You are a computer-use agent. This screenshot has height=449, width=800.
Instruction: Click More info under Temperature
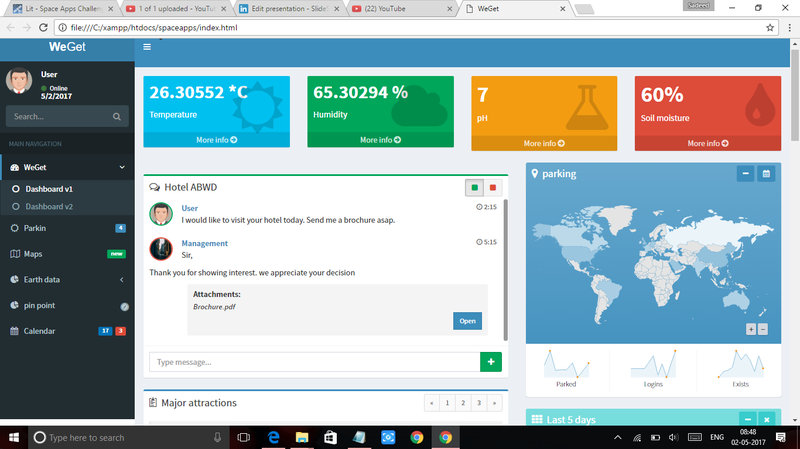point(216,140)
